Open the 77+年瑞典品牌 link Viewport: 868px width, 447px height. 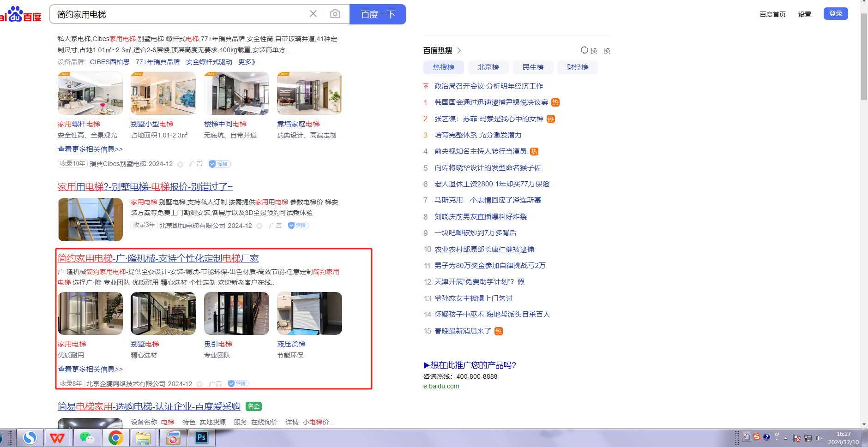(x=158, y=62)
